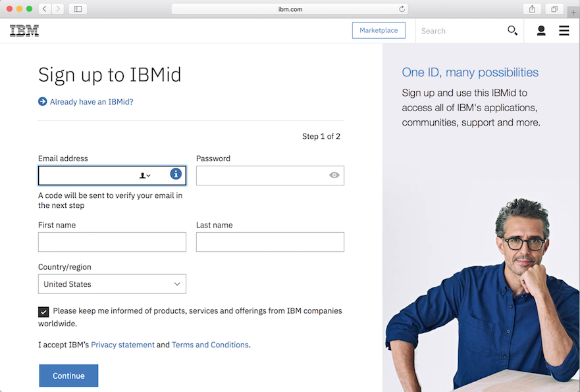The height and width of the screenshot is (392, 580).
Task: Click the Safari share button
Action: (x=532, y=9)
